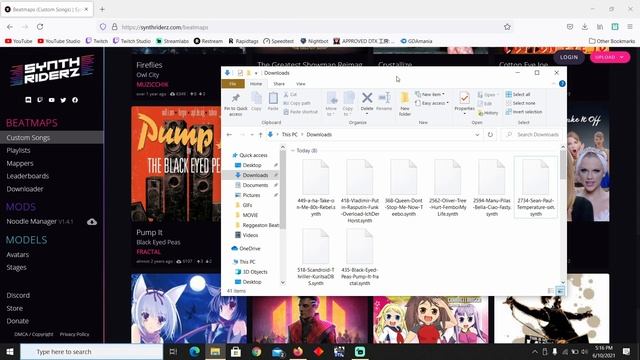Screen dimensions: 640x360
Task: Reload the Firefox page
Action: point(40,27)
